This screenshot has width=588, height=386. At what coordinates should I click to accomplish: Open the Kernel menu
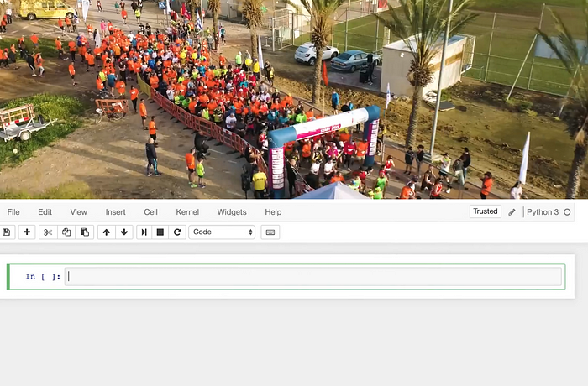(x=187, y=212)
